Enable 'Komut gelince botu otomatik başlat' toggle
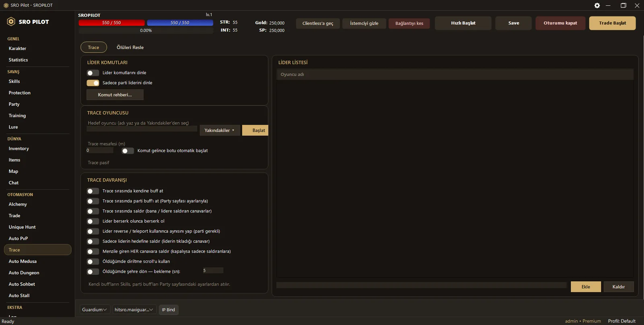 128,151
